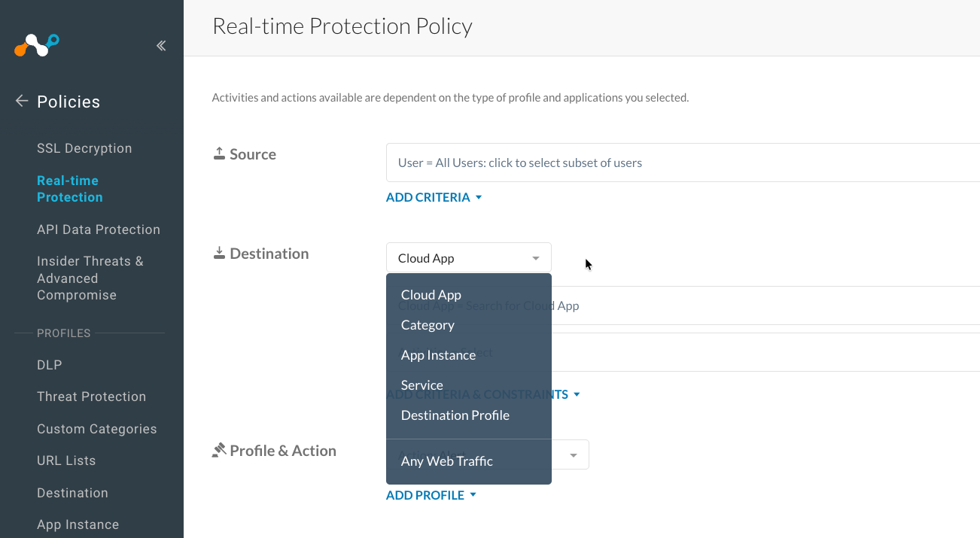980x538 pixels.
Task: Click the Search for Cloud App field
Action: 683,305
